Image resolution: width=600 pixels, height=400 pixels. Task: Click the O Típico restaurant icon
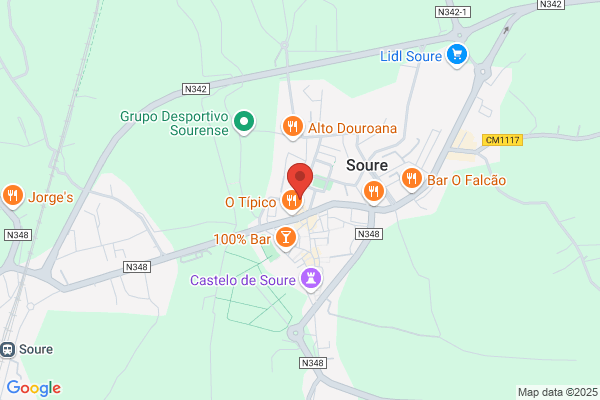[x=292, y=201]
